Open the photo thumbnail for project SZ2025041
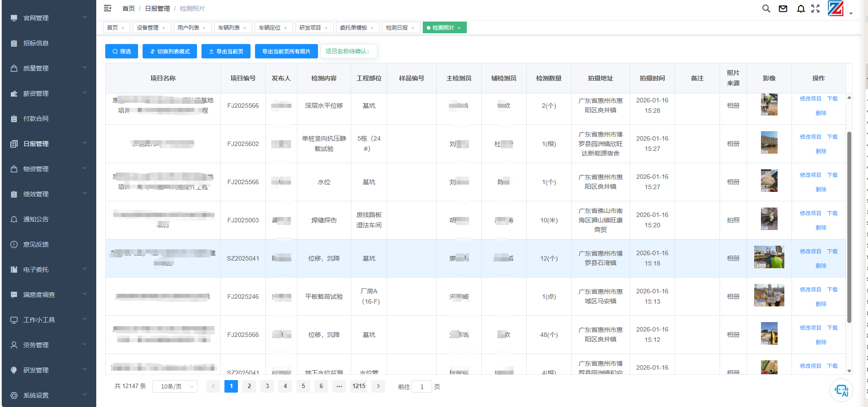Screen dimensions: 868x407 pyautogui.click(x=769, y=257)
